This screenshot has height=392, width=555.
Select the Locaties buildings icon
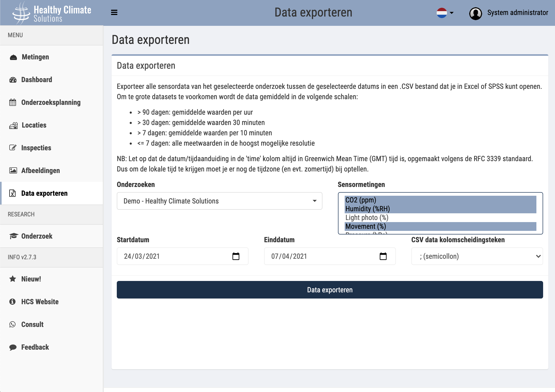pyautogui.click(x=13, y=125)
